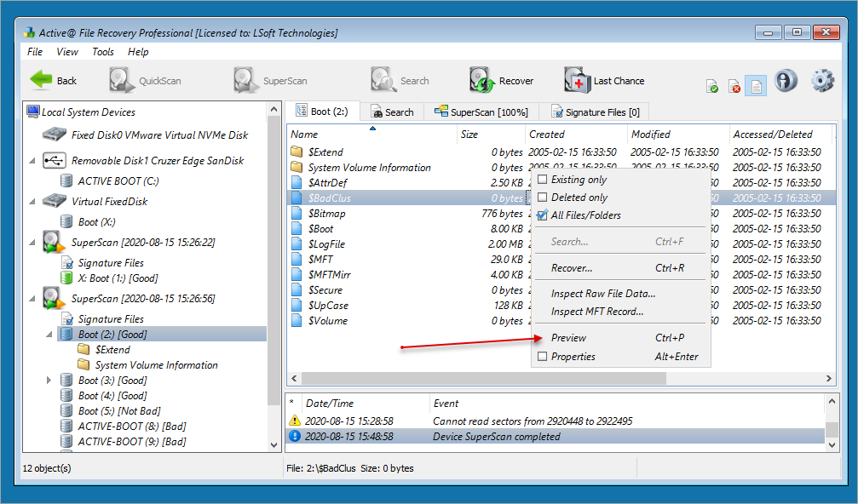
Task: Collapse the Removable Disk1 tree node
Action: pyautogui.click(x=32, y=161)
